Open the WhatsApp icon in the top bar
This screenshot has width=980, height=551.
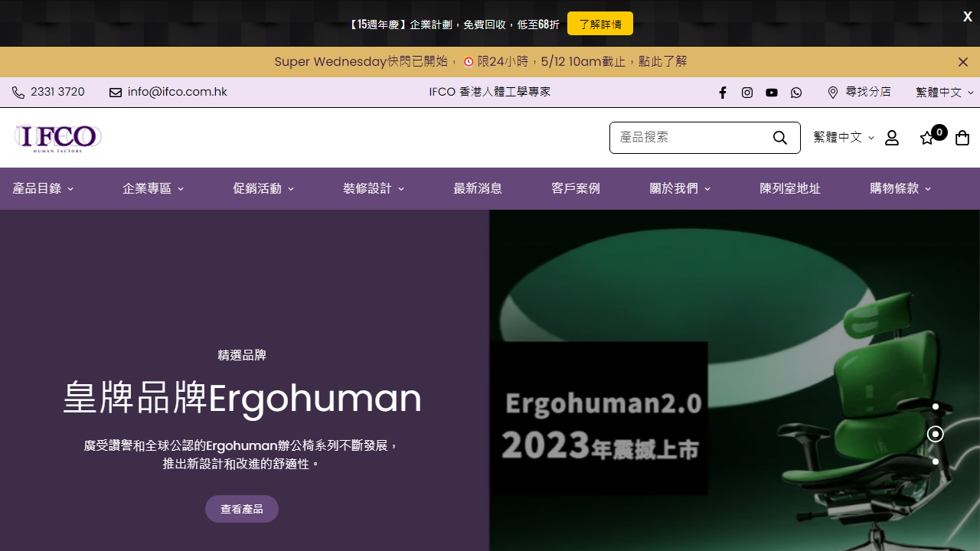coord(796,93)
